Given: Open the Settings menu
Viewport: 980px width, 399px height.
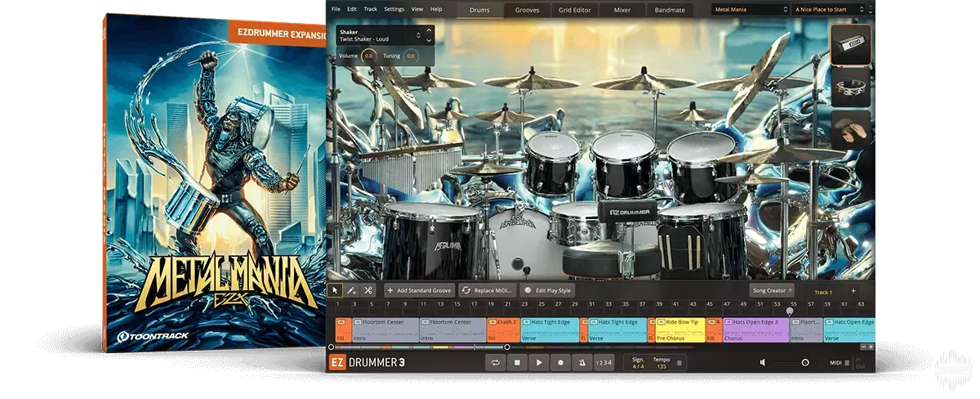Looking at the screenshot, I should 394,9.
